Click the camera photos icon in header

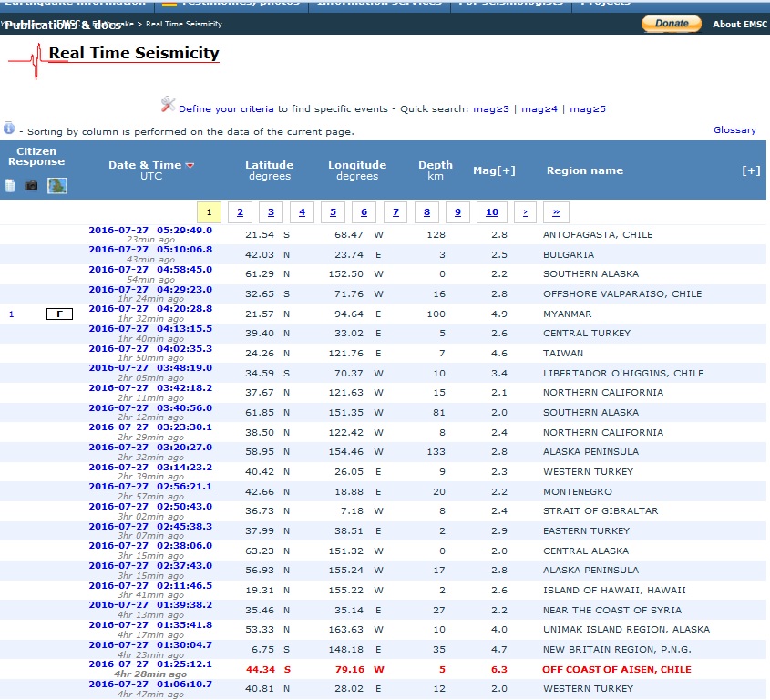[31, 186]
